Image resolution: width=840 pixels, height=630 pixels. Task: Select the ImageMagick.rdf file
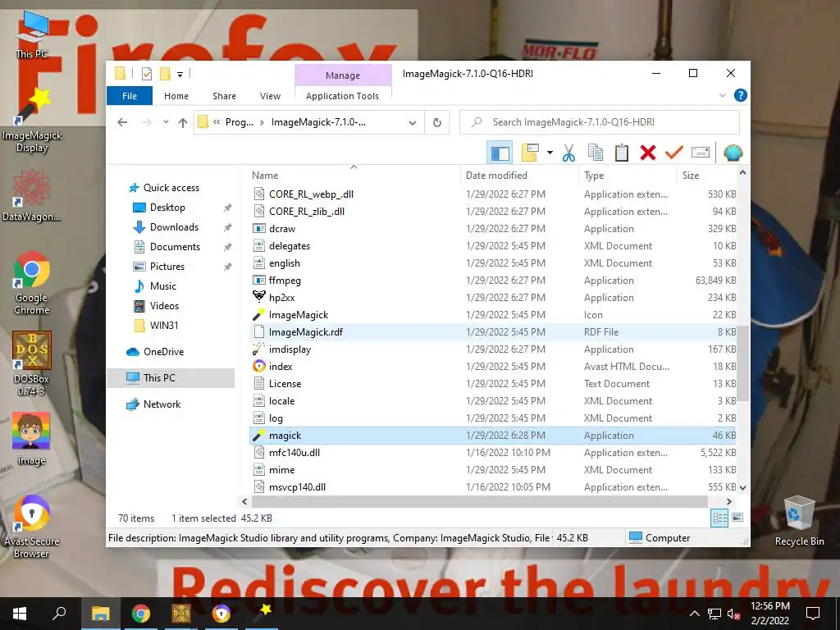493,332
